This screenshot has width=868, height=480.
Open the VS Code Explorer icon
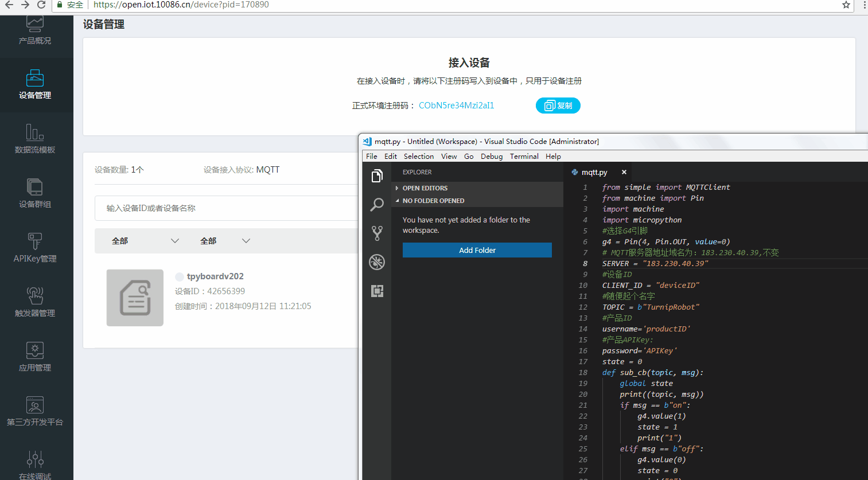[x=377, y=176]
